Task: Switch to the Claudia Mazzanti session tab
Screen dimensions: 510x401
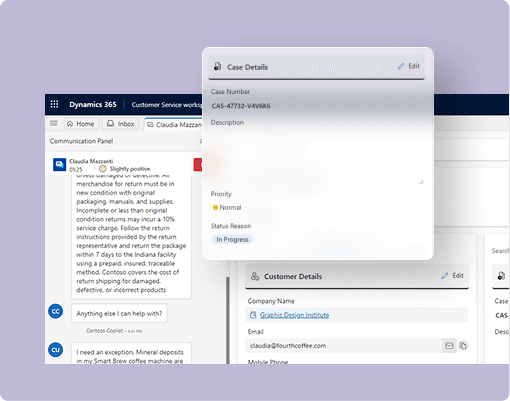Action: [x=173, y=125]
